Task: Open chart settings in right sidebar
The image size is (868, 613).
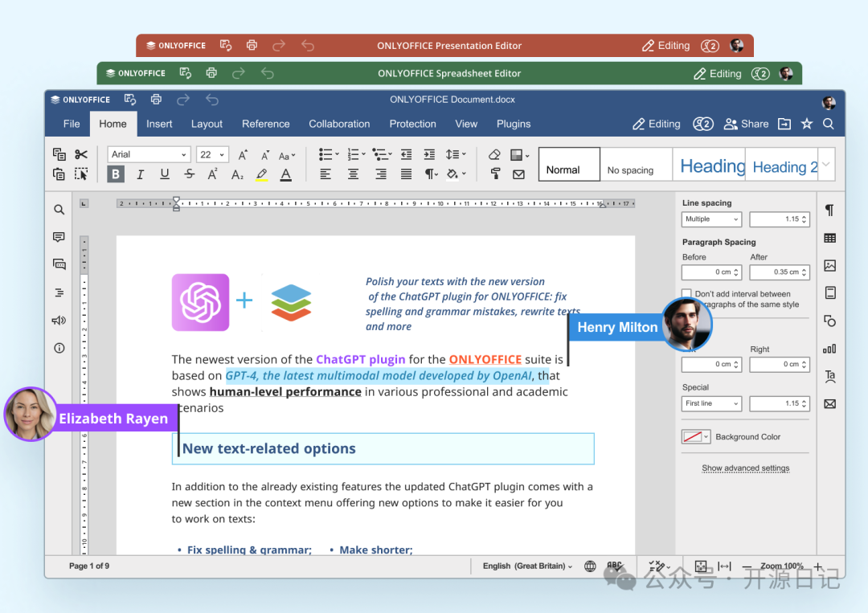Action: click(x=829, y=349)
